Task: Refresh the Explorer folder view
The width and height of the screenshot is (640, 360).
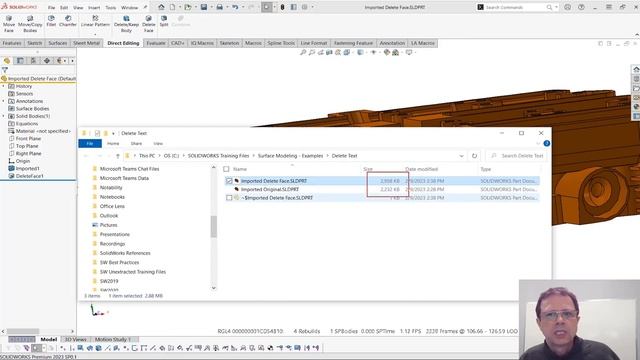Action: [474, 156]
